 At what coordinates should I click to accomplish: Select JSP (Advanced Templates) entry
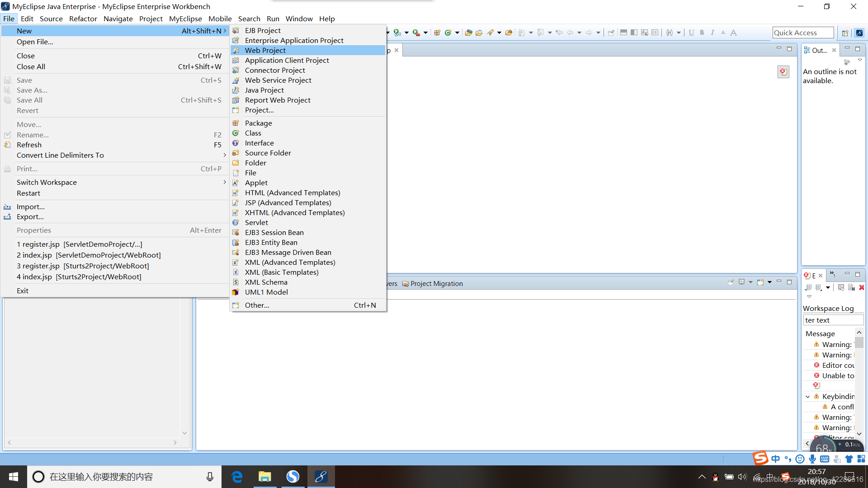pyautogui.click(x=308, y=202)
